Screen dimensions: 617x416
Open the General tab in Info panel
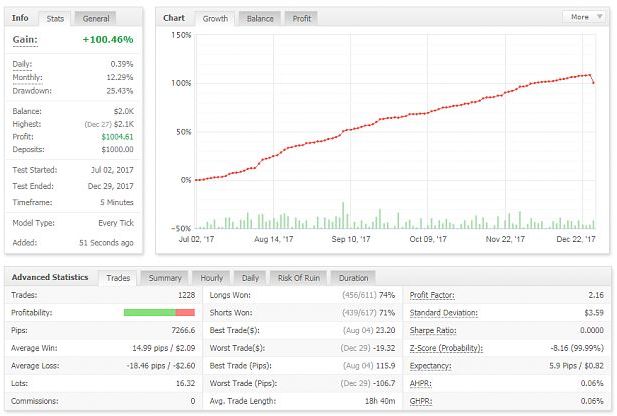96,18
